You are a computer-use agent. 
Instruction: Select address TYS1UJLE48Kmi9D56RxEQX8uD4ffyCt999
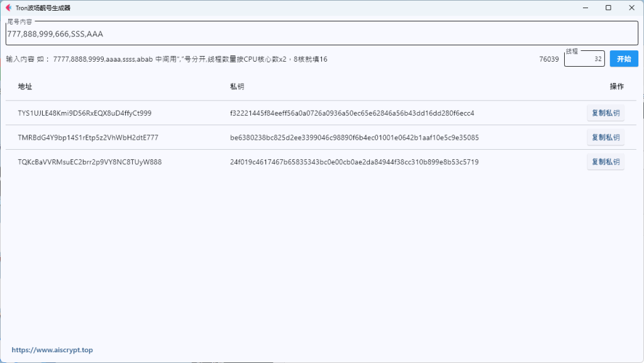(85, 113)
